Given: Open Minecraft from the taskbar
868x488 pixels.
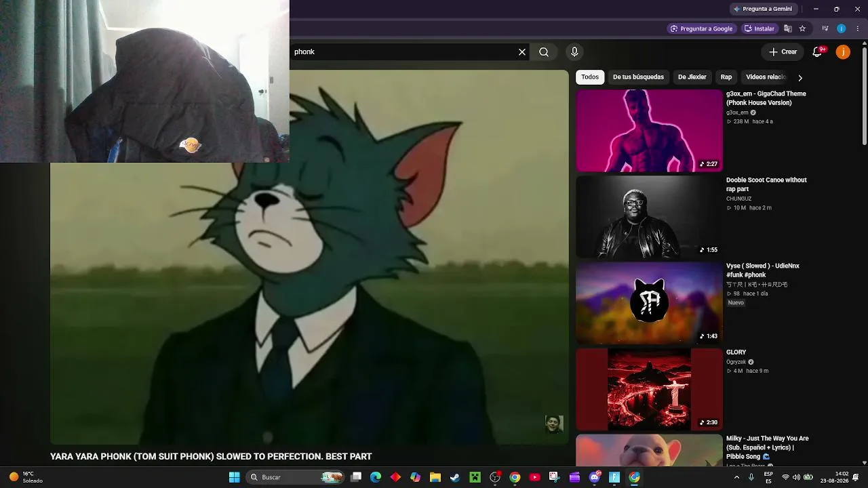Looking at the screenshot, I should pos(475,477).
